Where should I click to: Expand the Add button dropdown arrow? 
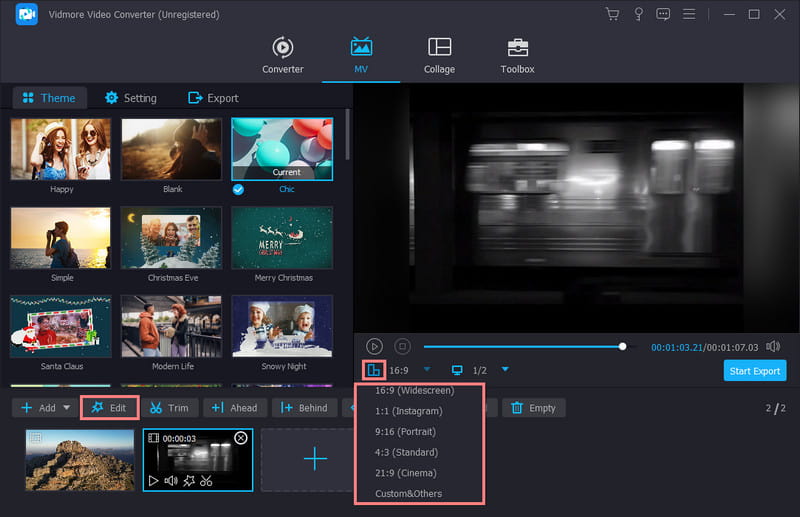(67, 408)
